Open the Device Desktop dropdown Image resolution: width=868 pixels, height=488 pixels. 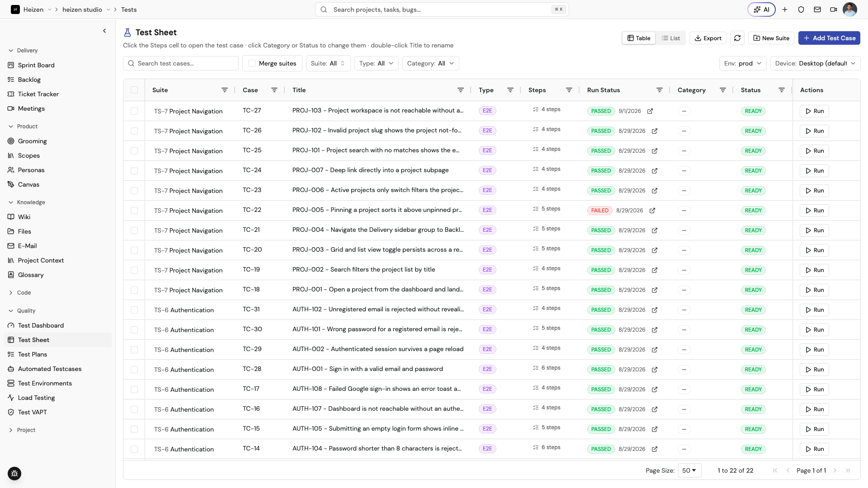point(815,63)
